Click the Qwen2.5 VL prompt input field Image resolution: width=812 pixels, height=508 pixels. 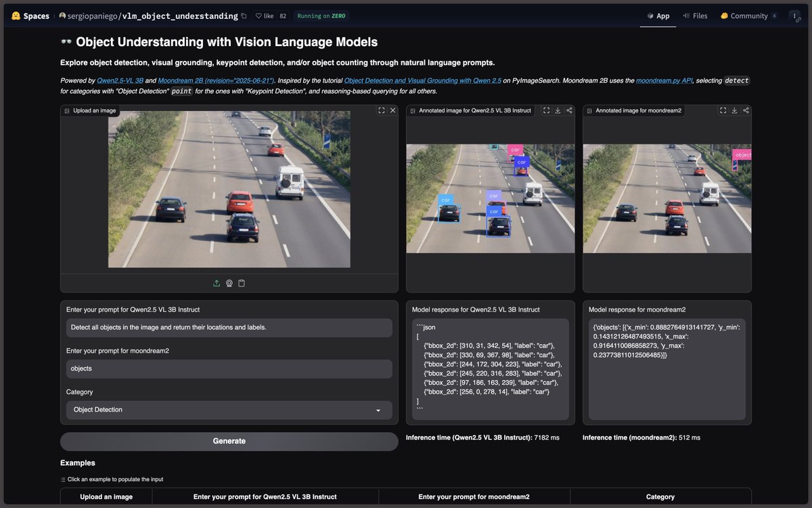pos(229,328)
